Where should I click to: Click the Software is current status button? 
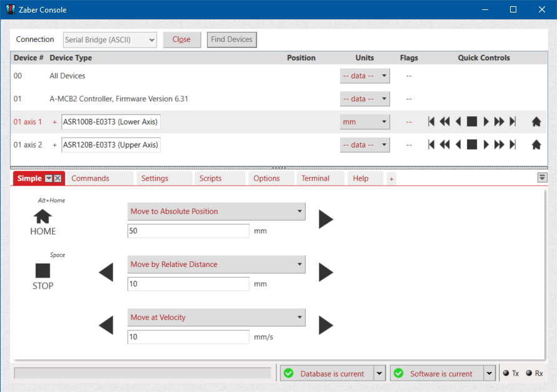click(x=437, y=373)
